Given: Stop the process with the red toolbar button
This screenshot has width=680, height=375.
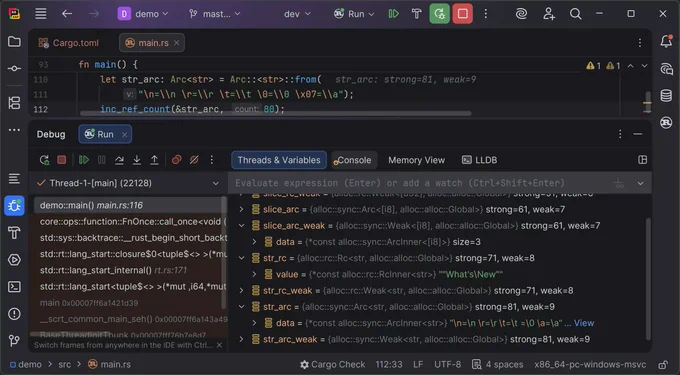Looking at the screenshot, I should (462, 14).
